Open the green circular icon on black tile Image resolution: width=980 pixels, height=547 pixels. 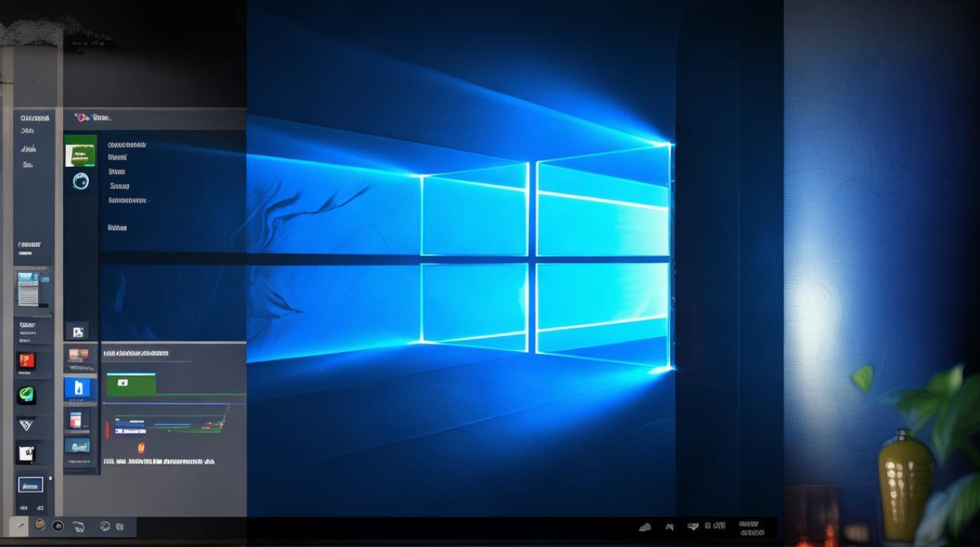pyautogui.click(x=27, y=395)
